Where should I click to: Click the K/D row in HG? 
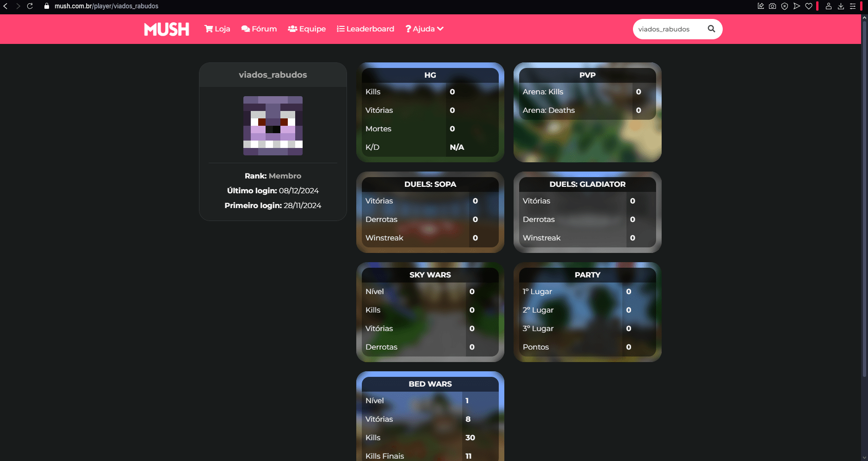coord(430,147)
